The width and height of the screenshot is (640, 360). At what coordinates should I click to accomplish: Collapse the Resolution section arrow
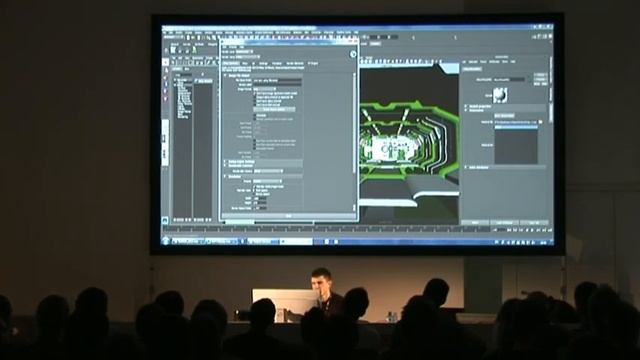click(x=225, y=176)
